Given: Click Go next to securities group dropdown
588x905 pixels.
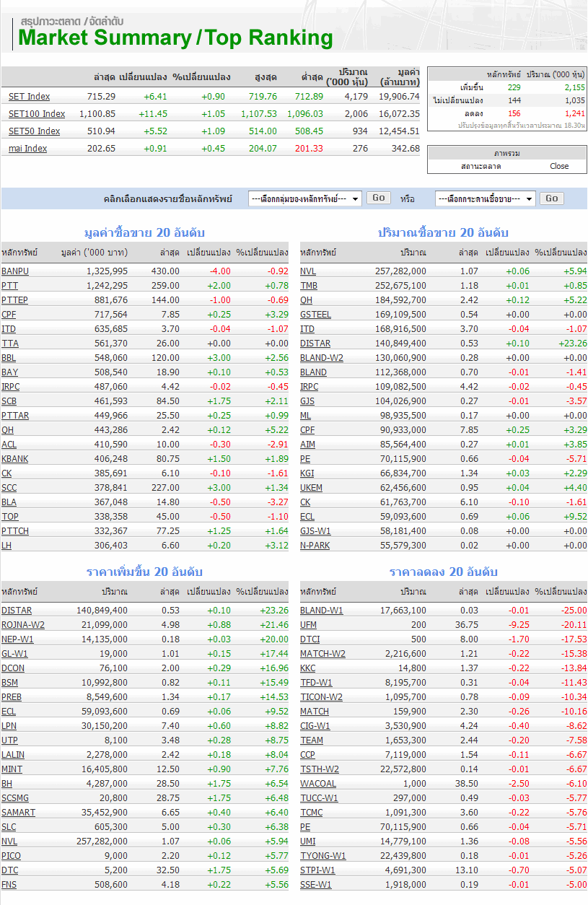Looking at the screenshot, I should (379, 198).
